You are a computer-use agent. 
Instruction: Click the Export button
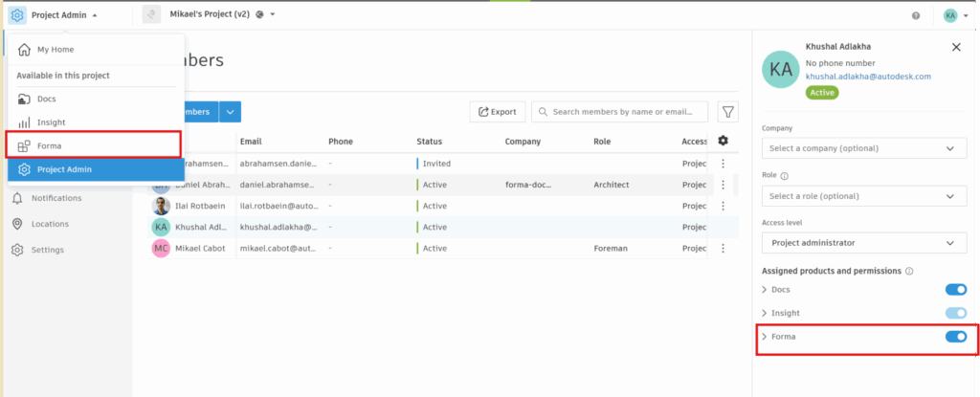(498, 112)
